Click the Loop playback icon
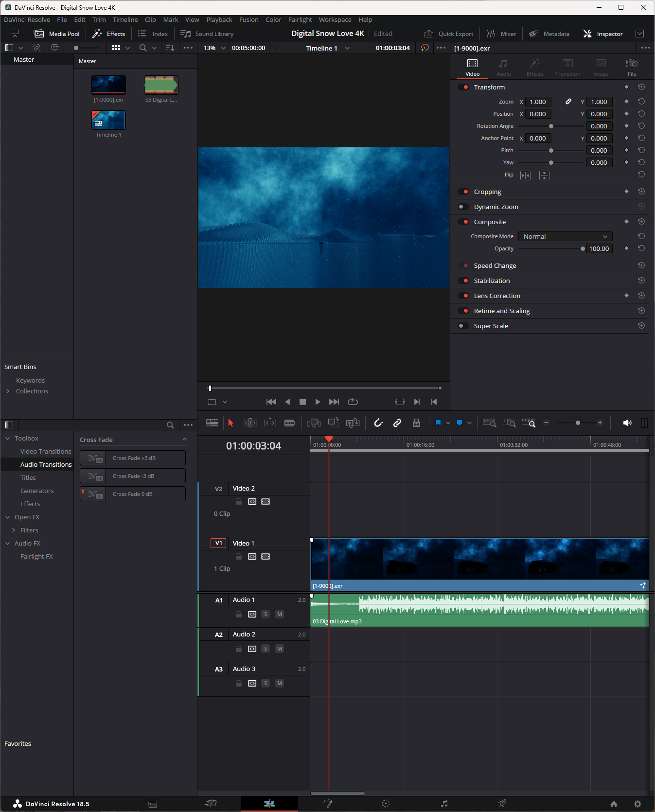Viewport: 655px width, 812px height. tap(353, 402)
